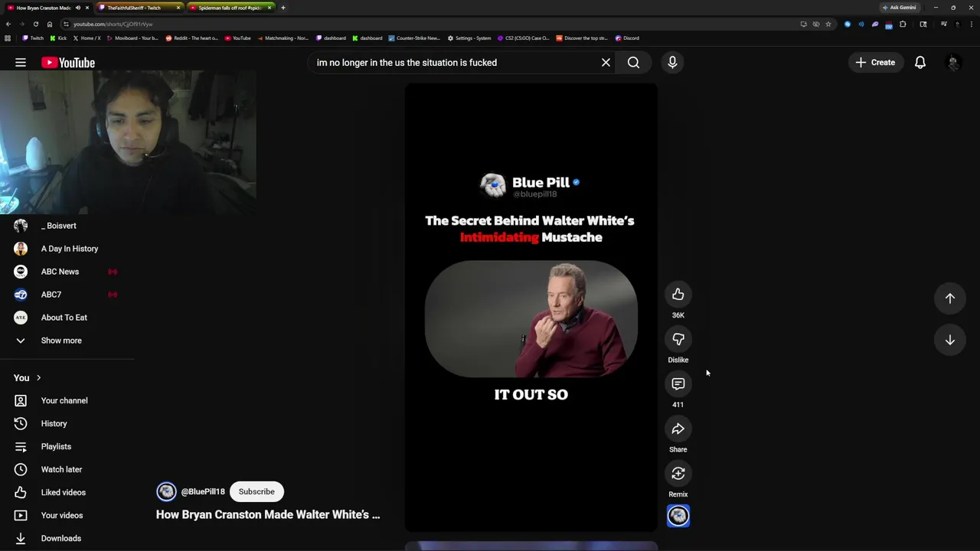Screen dimensions: 980x551
Task: Open the Create menu
Action: (875, 63)
